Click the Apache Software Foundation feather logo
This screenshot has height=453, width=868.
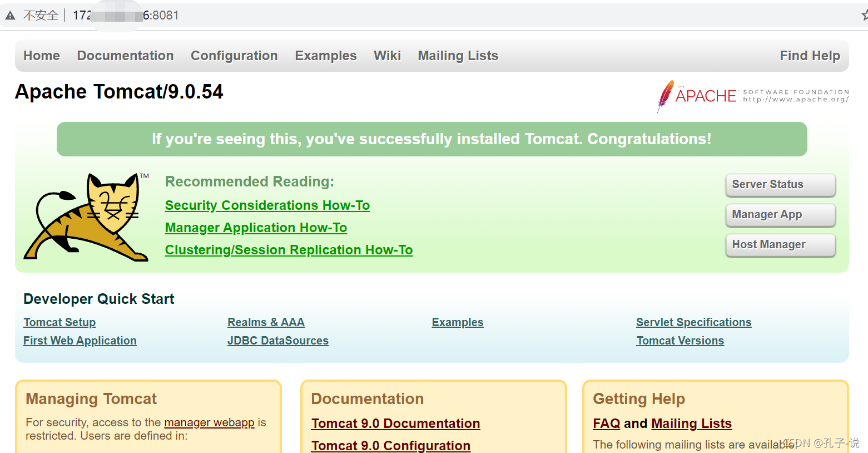pyautogui.click(x=753, y=96)
